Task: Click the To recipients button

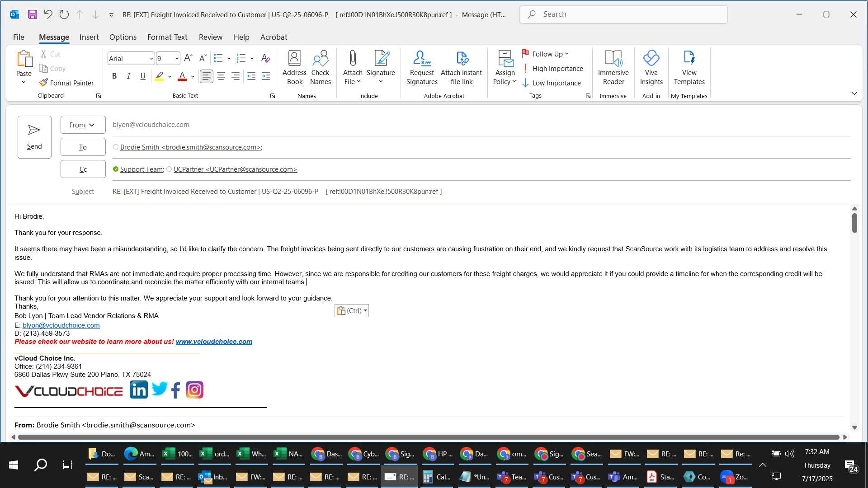Action: pyautogui.click(x=83, y=147)
